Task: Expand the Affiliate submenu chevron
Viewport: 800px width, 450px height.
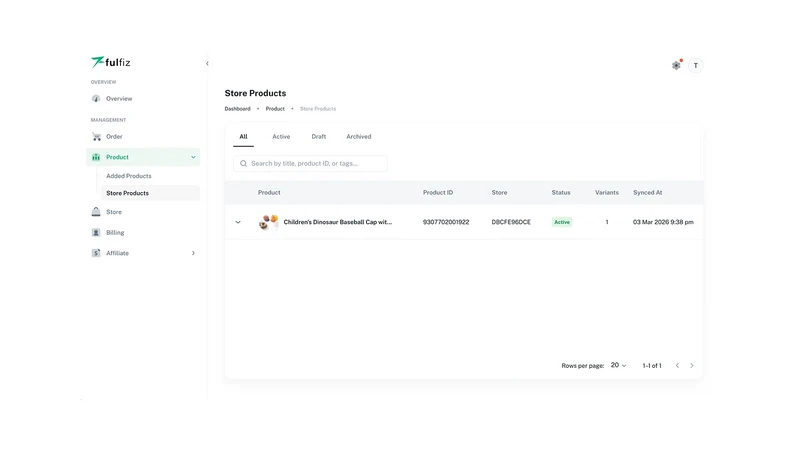Action: [x=193, y=253]
